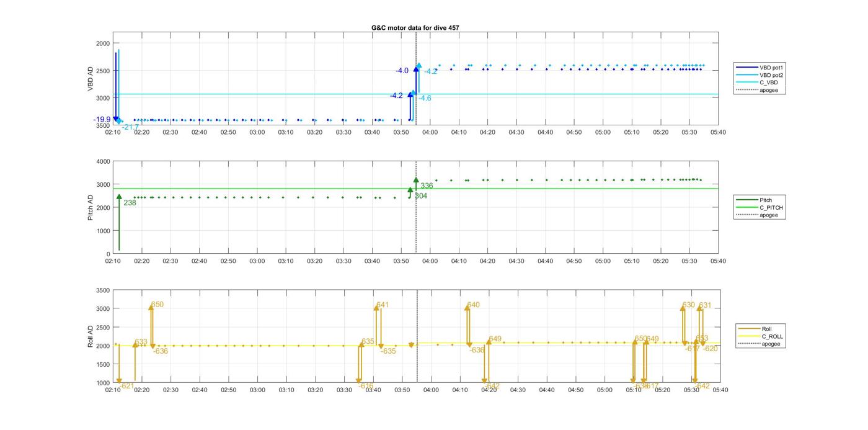This screenshot has height=430, width=868.
Task: Click the dark blue '-4.0' label
Action: point(402,71)
